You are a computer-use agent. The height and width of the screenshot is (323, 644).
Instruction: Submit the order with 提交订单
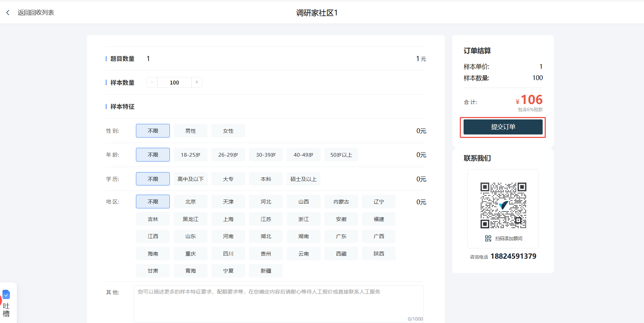point(503,127)
